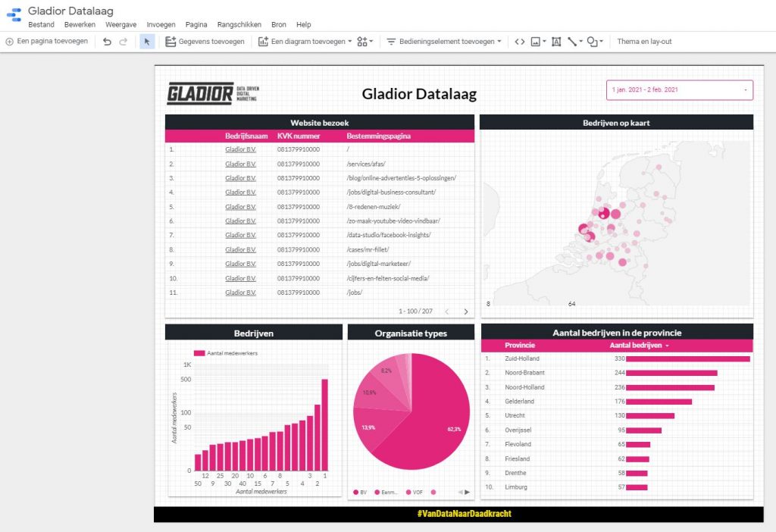Viewport: 776px width, 532px height.
Task: Click the Gladior logo image in the report
Action: pyautogui.click(x=213, y=93)
